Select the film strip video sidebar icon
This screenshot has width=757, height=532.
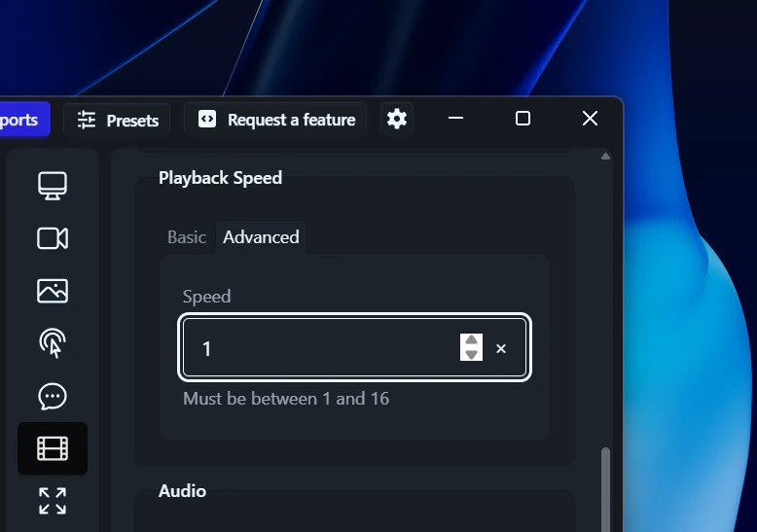(53, 448)
